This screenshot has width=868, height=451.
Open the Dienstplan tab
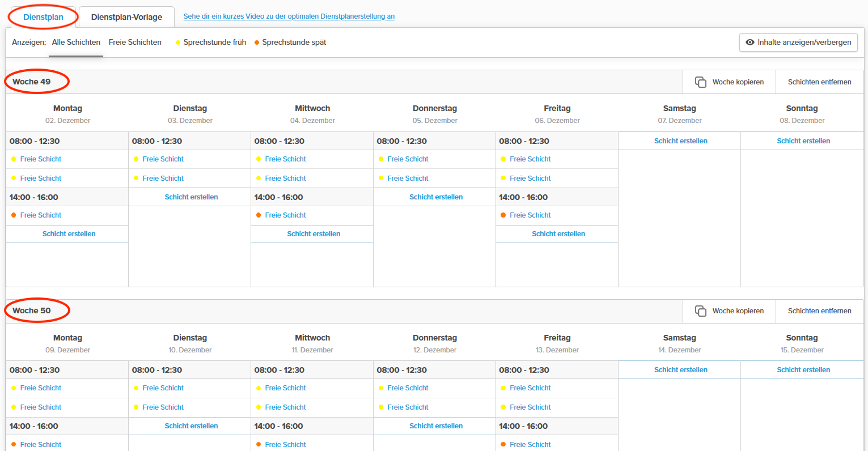click(43, 17)
